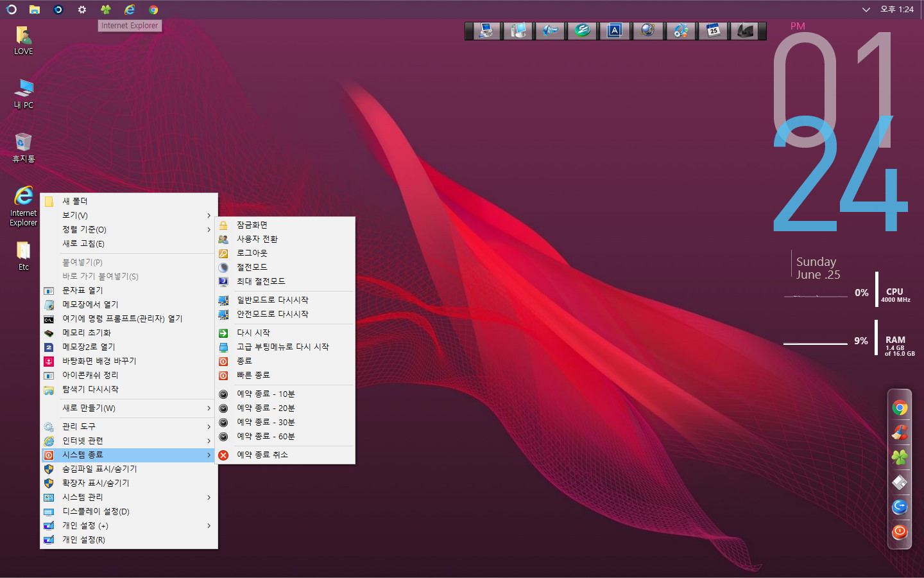The height and width of the screenshot is (578, 924).
Task: Launch Chrome from top taskbar
Action: (x=153, y=10)
